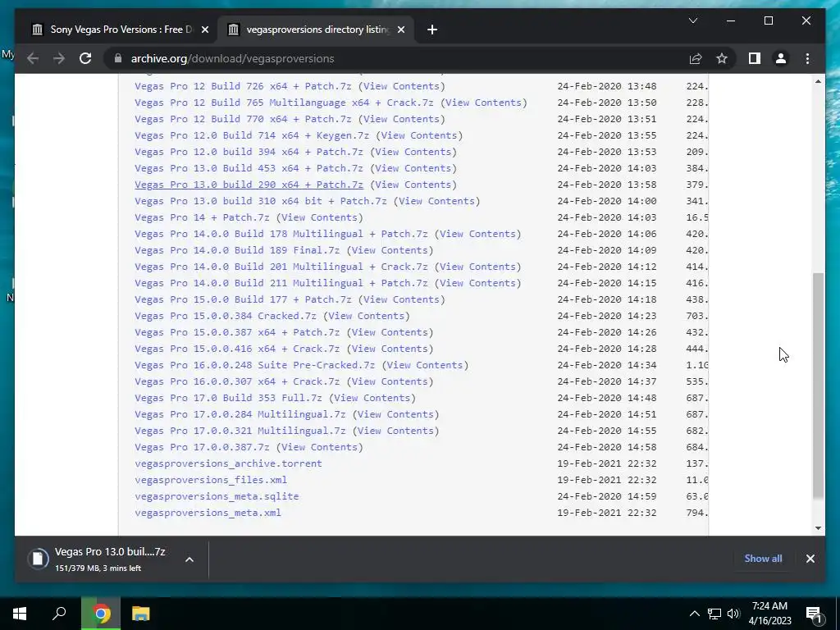The image size is (840, 630).
Task: Download Vegas Pro 15.0.0.387 x64 + Patch.7z
Action: pyautogui.click(x=237, y=333)
